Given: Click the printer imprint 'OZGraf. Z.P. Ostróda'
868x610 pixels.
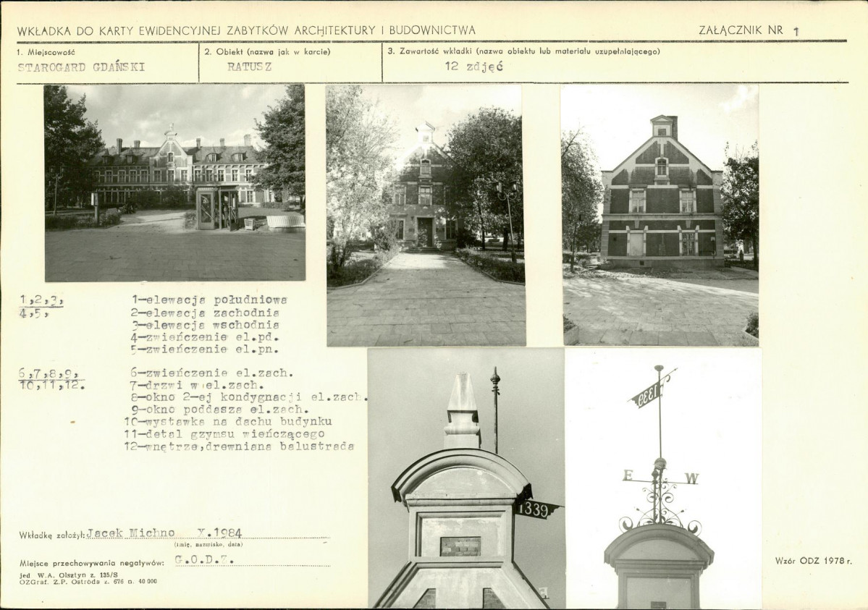Looking at the screenshot, I should click(87, 581).
